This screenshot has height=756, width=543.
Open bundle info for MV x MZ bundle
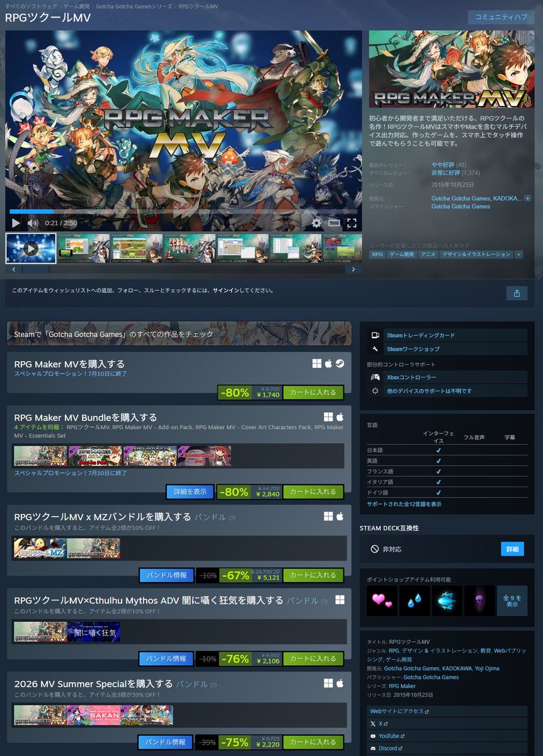click(x=166, y=575)
